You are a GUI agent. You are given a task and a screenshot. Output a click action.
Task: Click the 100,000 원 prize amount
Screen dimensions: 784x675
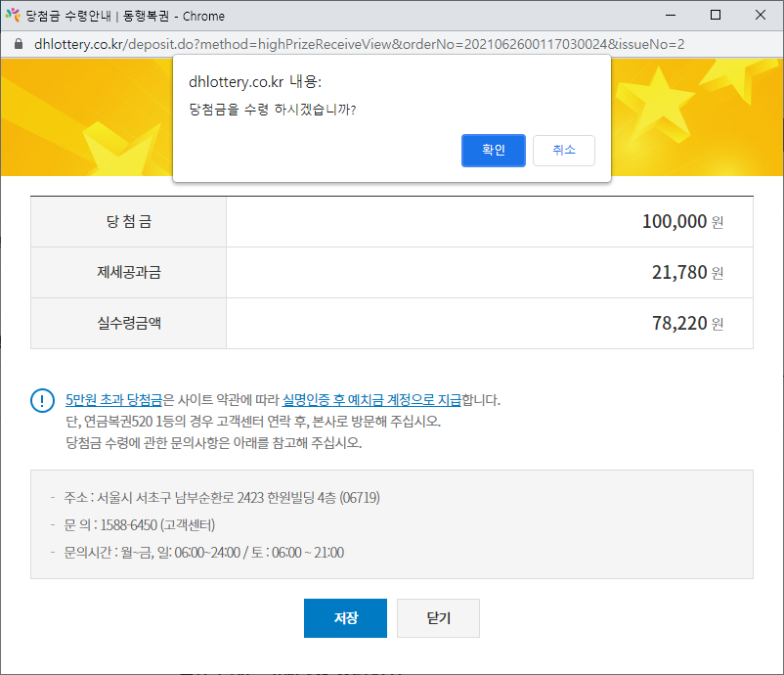pos(681,222)
